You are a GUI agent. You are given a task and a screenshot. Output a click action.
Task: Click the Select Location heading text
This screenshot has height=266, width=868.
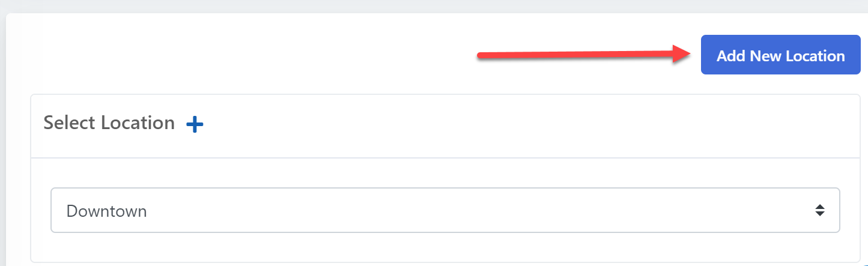[109, 123]
